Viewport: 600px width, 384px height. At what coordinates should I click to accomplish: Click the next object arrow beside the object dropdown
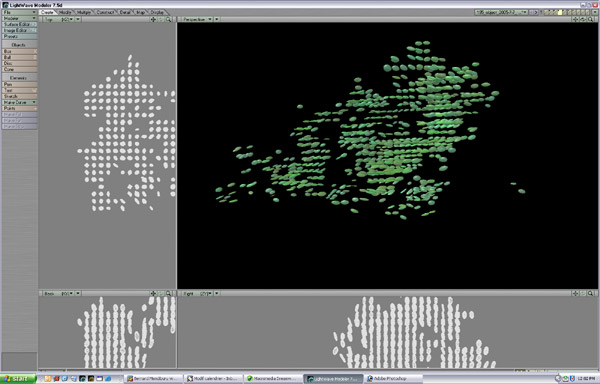pyautogui.click(x=536, y=12)
